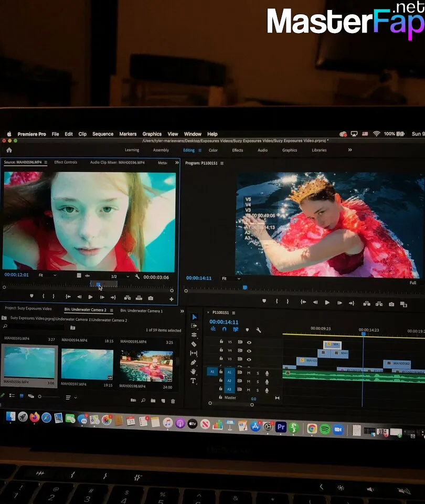Toggle lock on V5 track
This screenshot has height=504, width=425.
[221, 341]
